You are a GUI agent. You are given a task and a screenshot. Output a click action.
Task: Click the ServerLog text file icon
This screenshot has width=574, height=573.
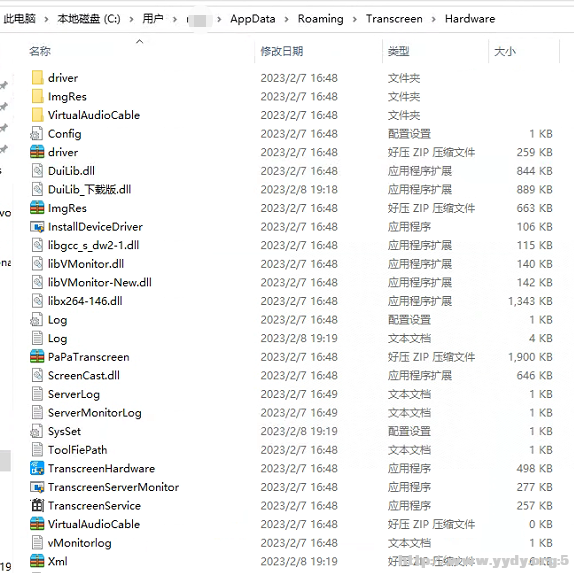pos(37,394)
